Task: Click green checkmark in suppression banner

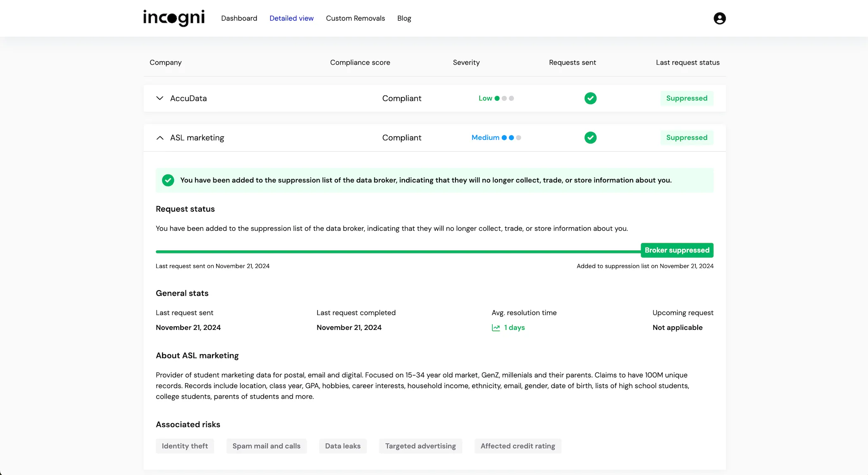Action: (x=168, y=180)
